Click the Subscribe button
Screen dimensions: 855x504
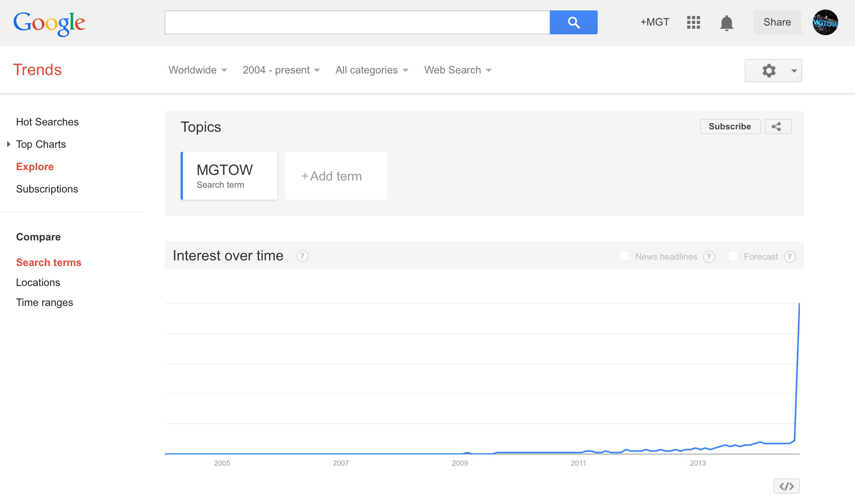[730, 127]
